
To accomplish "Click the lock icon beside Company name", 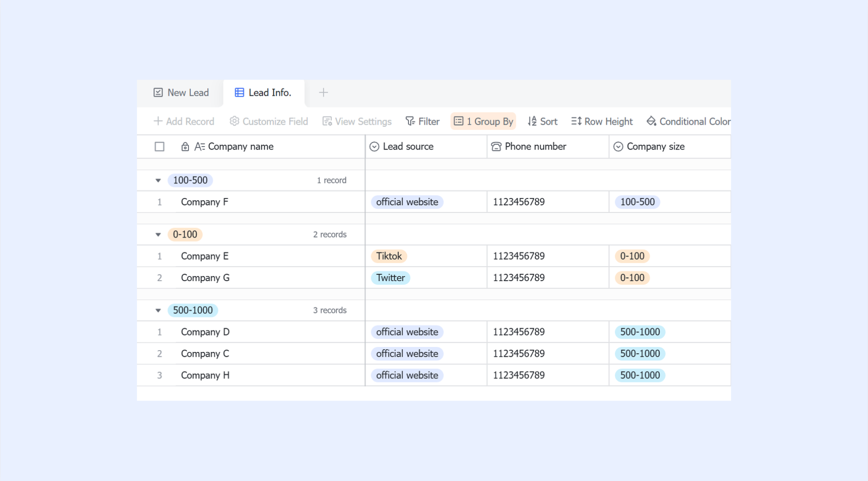I will 185,147.
